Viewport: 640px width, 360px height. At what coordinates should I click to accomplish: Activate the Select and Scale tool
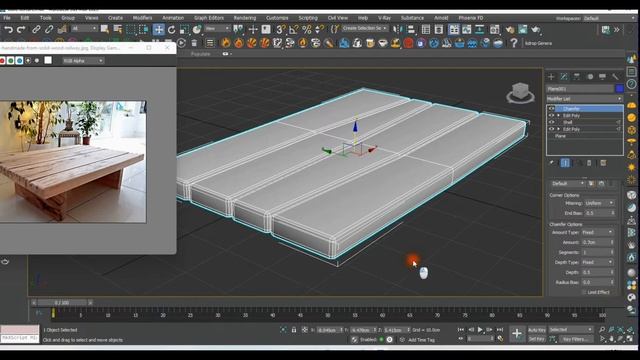[x=184, y=29]
